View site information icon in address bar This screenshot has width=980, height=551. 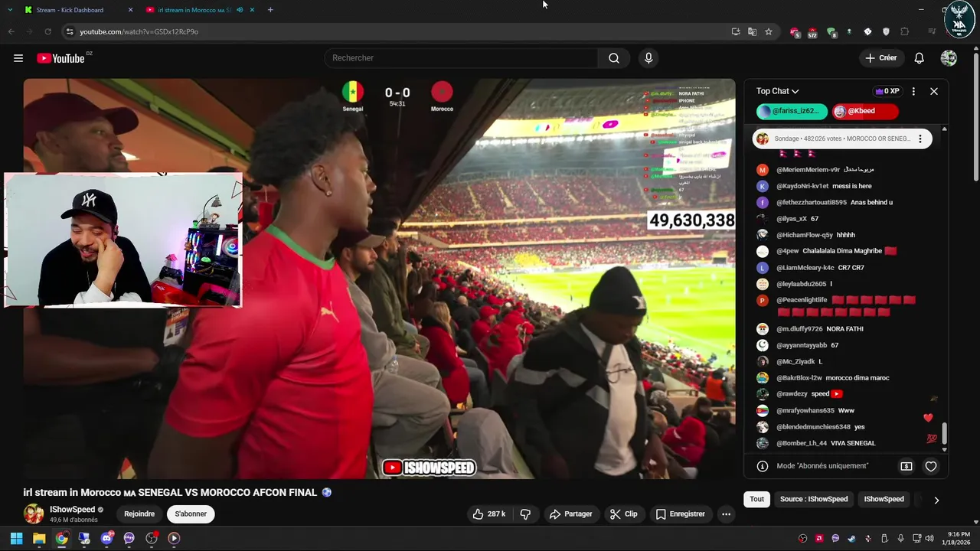(69, 31)
